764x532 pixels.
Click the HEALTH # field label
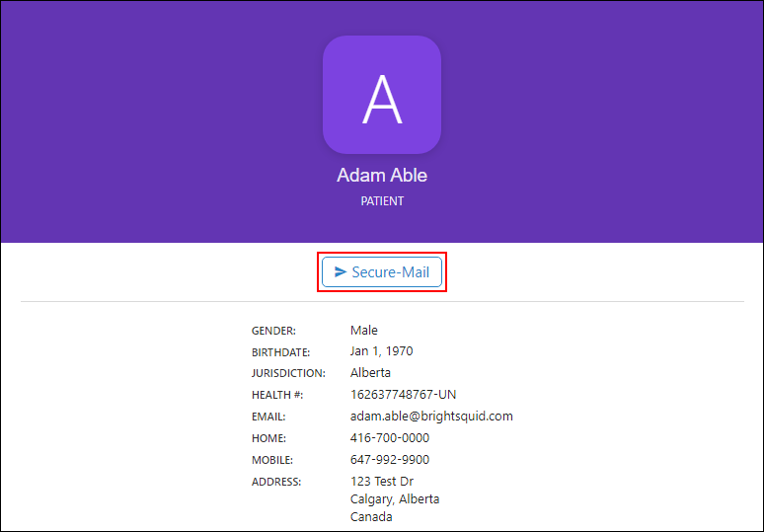tap(277, 395)
